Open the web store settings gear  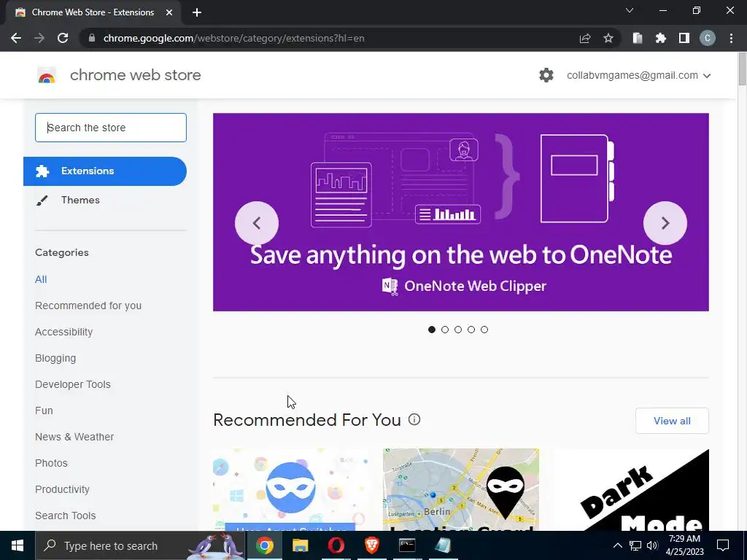[x=546, y=75]
